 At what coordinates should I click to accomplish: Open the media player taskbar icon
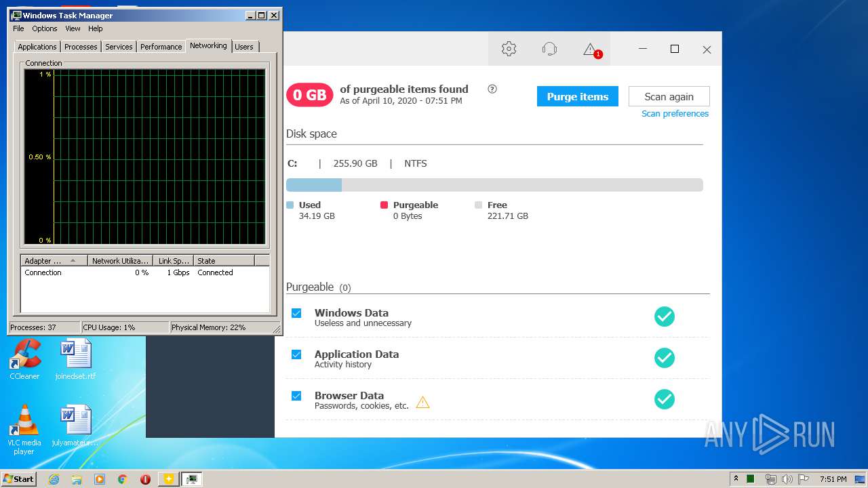tap(100, 479)
